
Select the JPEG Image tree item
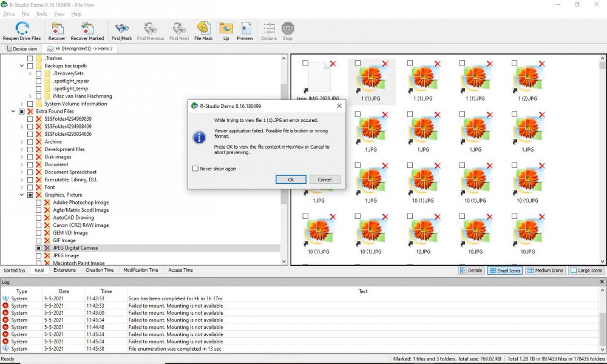pos(66,255)
